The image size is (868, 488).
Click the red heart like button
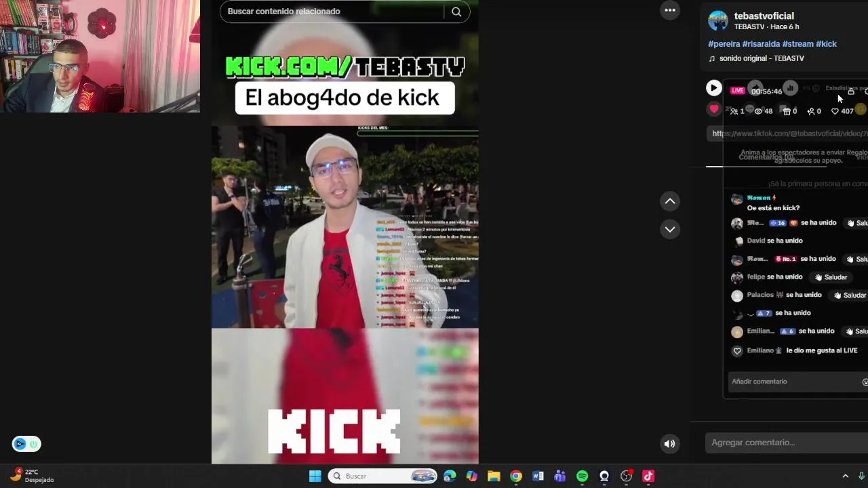click(713, 108)
